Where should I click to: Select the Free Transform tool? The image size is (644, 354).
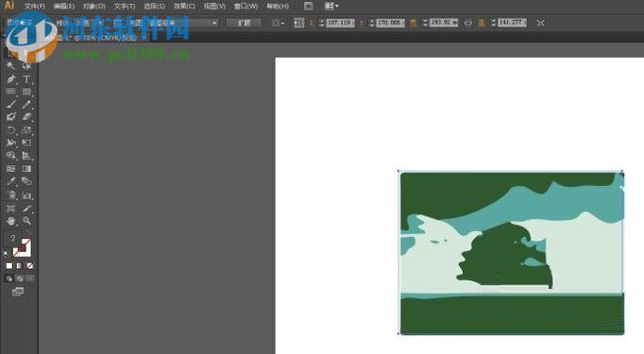[26, 143]
